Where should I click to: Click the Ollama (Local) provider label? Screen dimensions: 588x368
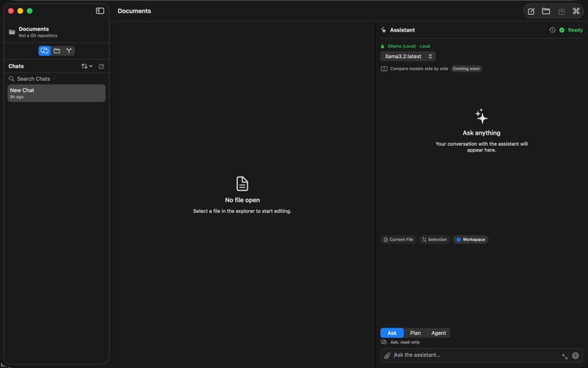coord(409,46)
